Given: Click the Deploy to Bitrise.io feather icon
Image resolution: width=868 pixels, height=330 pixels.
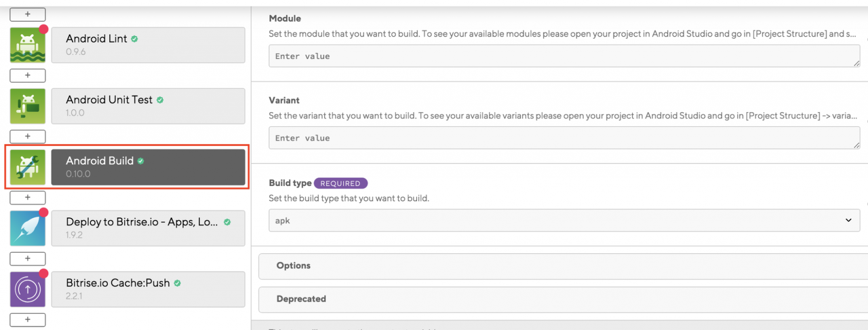Looking at the screenshot, I should pos(28,228).
